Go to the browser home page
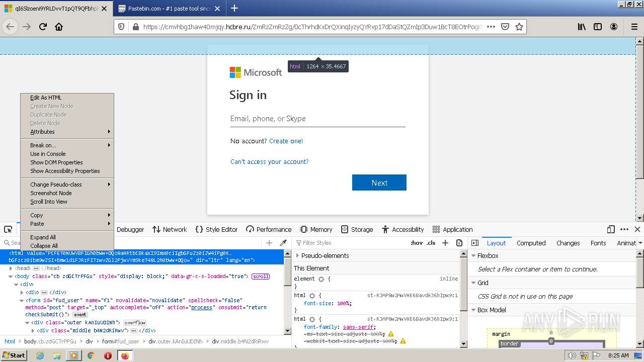Viewport: 644px width, 362px height. (x=59, y=27)
